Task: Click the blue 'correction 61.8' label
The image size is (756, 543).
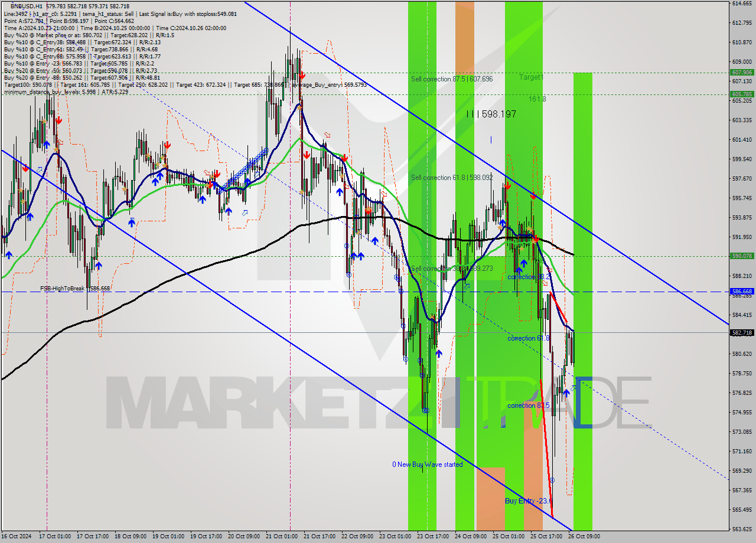Action: 529,338
